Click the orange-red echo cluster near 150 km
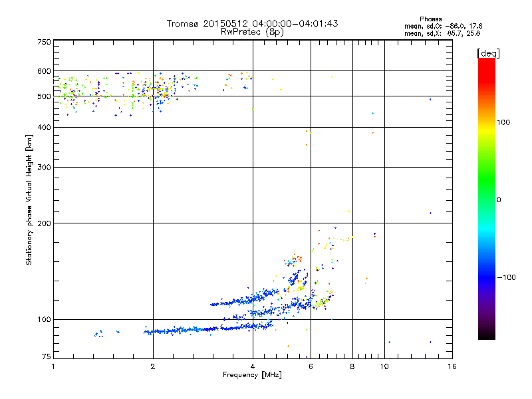 tap(294, 260)
